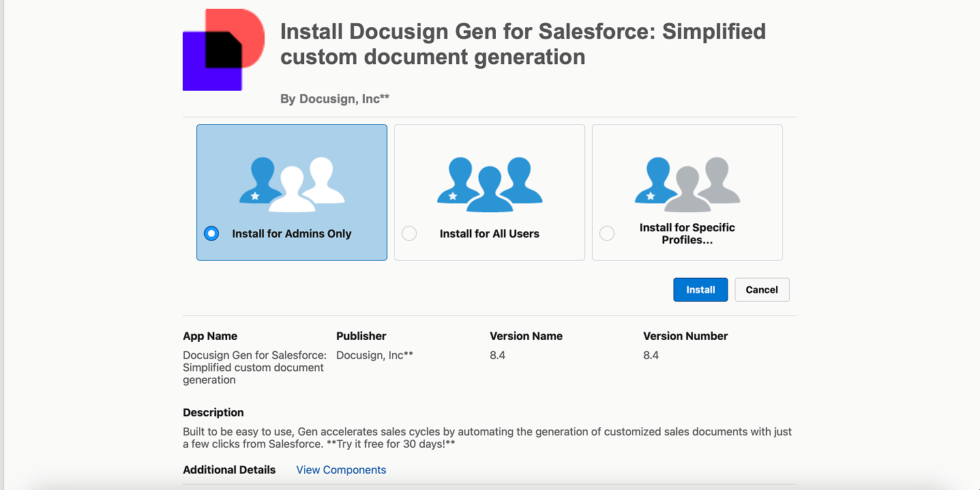
Task: Click the Version Number heading
Action: (x=685, y=336)
